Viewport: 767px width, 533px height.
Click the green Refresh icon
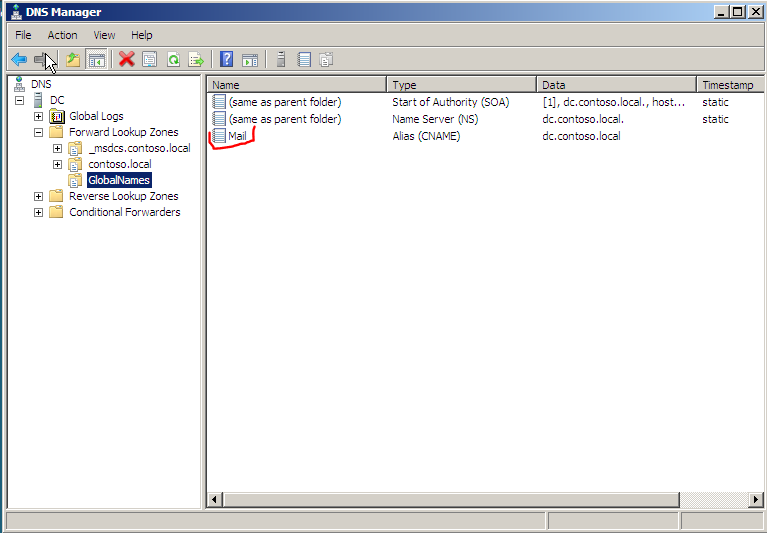173,60
